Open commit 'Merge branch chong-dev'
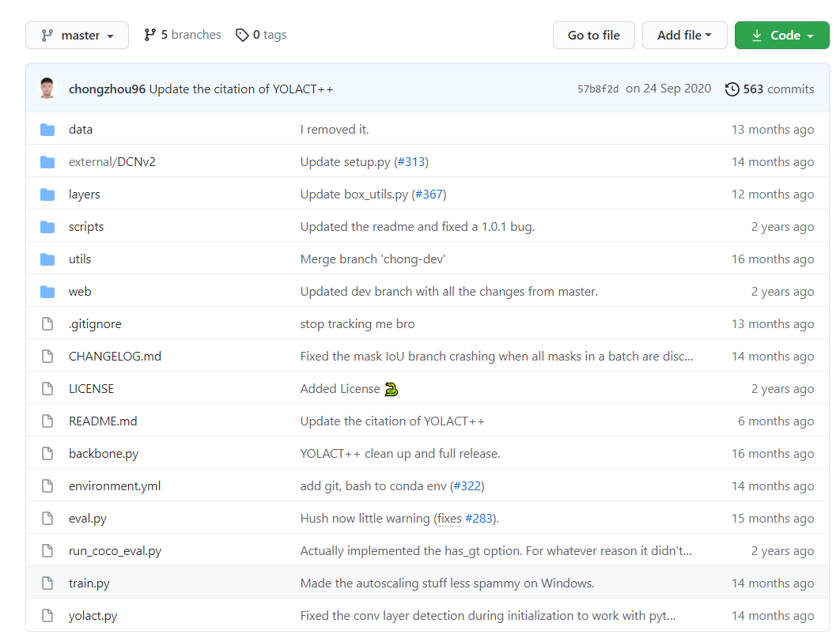Viewport: 840px width, 642px height. tap(373, 259)
